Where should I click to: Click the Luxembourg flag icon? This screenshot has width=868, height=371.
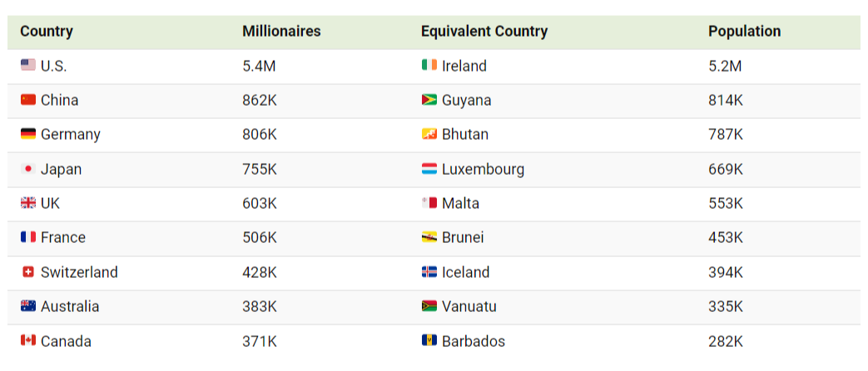tap(429, 169)
